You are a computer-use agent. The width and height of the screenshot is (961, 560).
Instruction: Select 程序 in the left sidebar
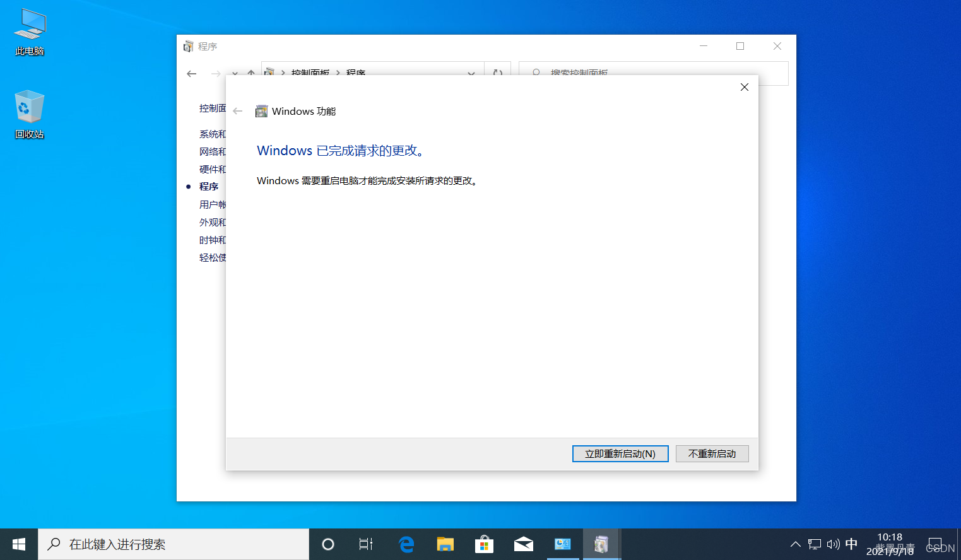tap(209, 187)
